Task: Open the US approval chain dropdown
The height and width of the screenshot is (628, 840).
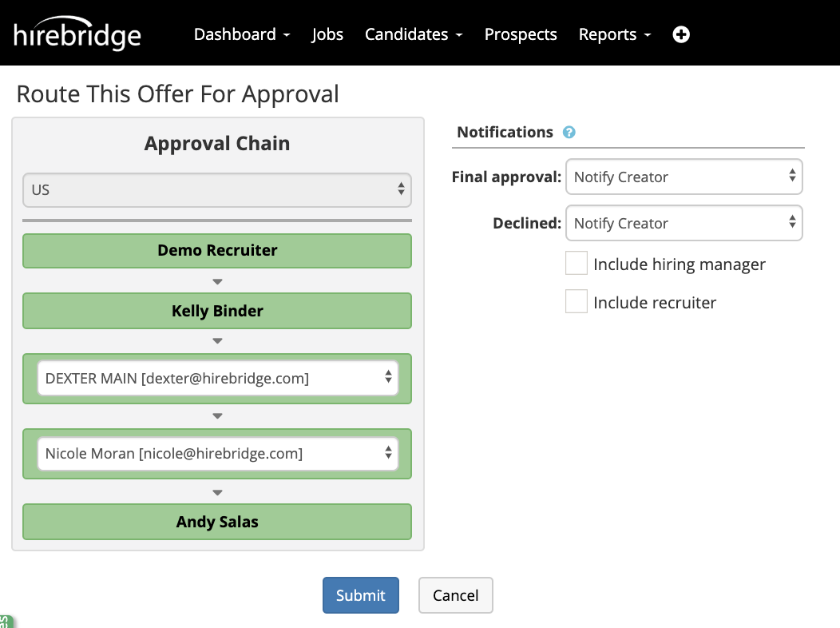Action: coord(217,190)
